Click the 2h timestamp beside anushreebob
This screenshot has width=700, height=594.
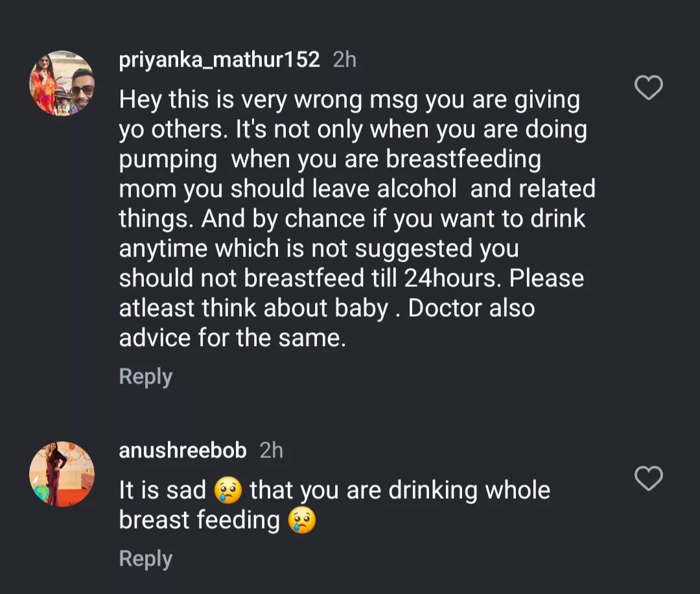pos(271,451)
